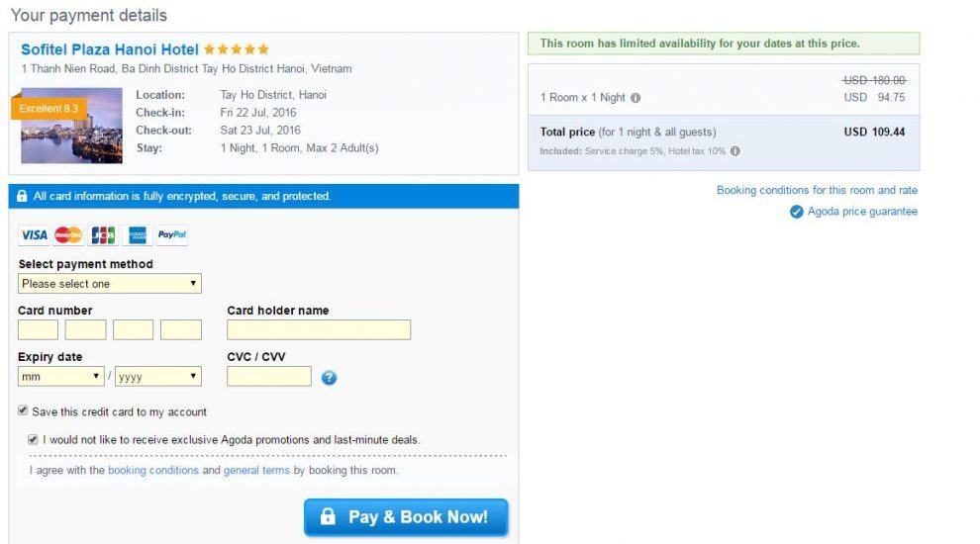Click the info icon beside 1 Room x 1 Night
The image size is (980, 544).
click(636, 98)
